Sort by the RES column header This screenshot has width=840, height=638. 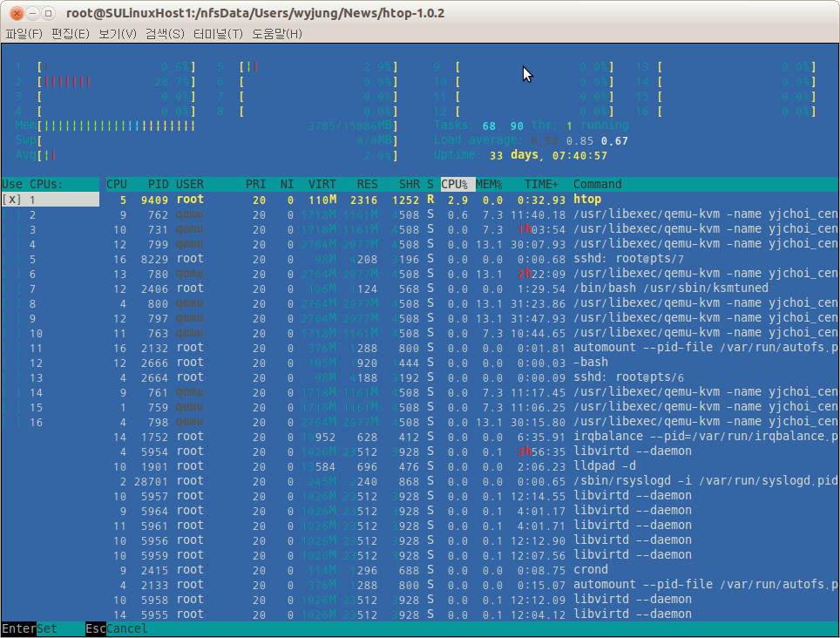[x=368, y=184]
